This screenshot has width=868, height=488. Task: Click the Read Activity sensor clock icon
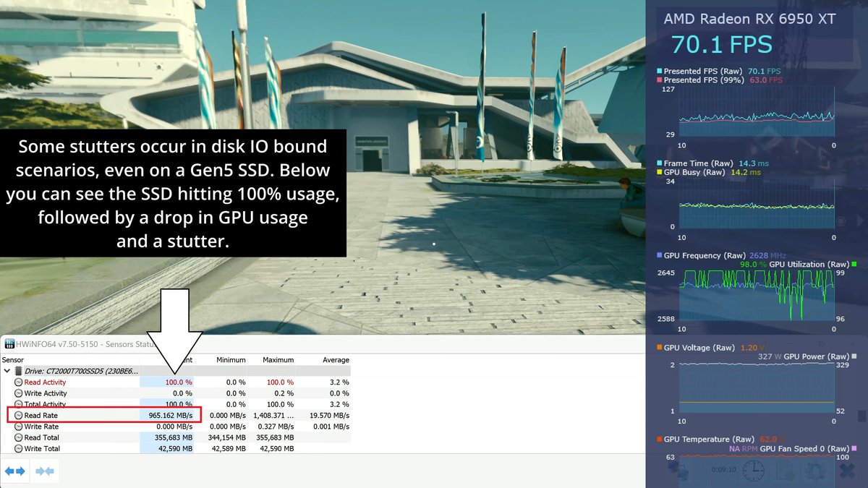pos(18,382)
